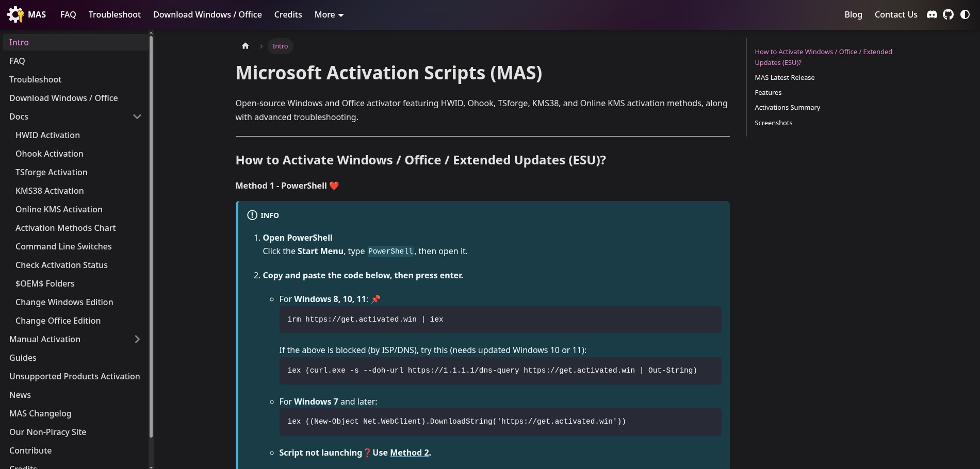Jump to Activations Summary section
980x469 pixels.
click(787, 107)
